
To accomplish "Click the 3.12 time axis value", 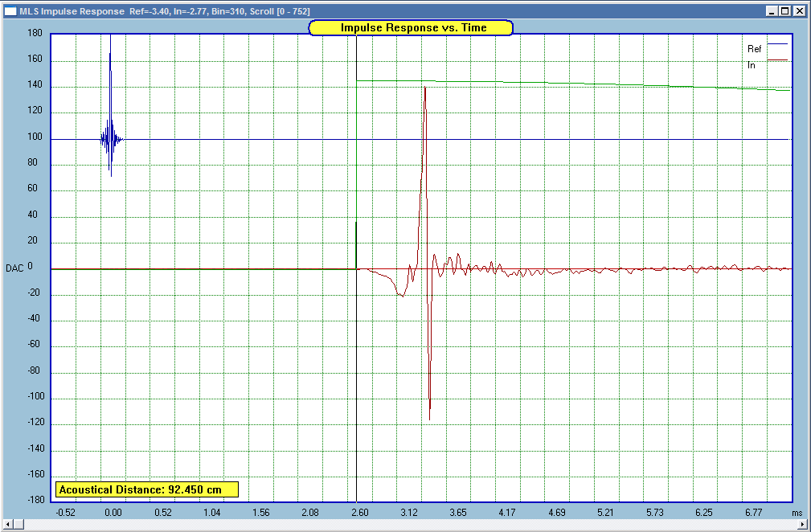I will tap(408, 513).
